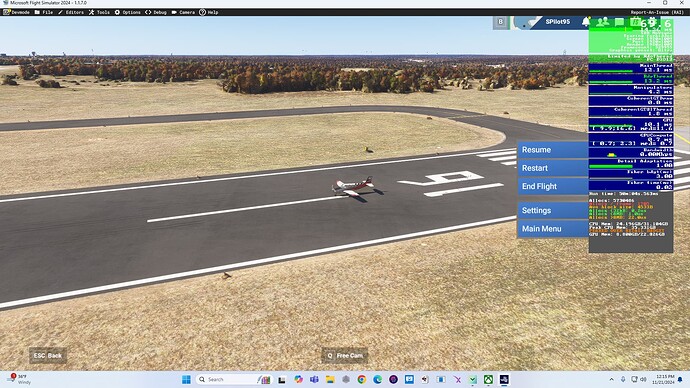Click the End Flight button
Image resolution: width=690 pixels, height=388 pixels.
coord(553,187)
